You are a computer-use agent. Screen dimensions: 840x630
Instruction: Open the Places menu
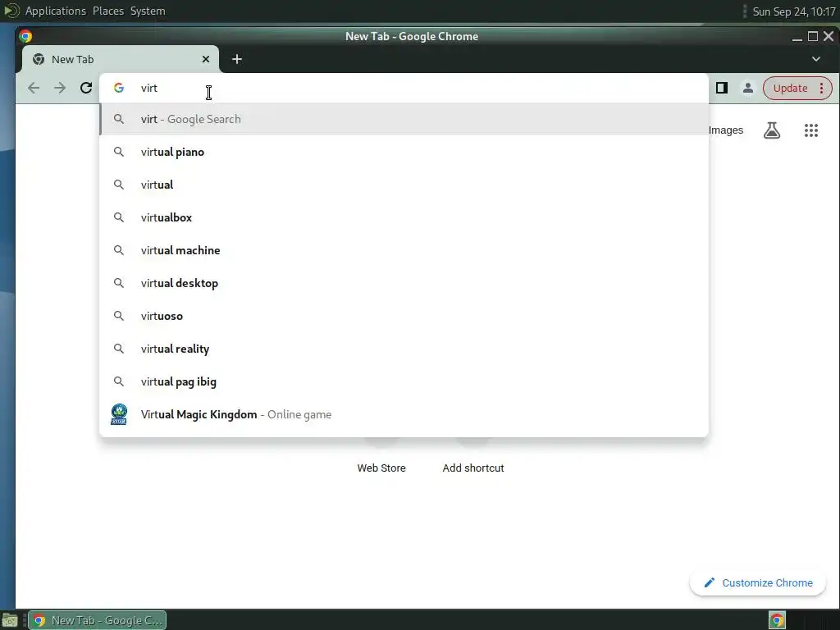point(108,11)
